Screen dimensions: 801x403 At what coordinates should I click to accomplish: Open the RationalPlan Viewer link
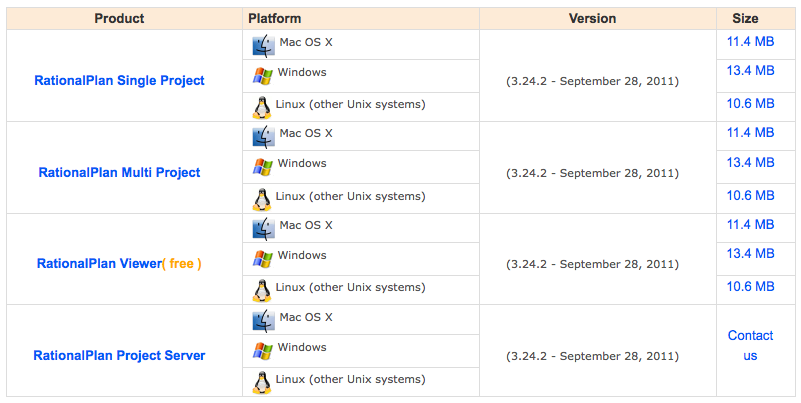point(100,264)
